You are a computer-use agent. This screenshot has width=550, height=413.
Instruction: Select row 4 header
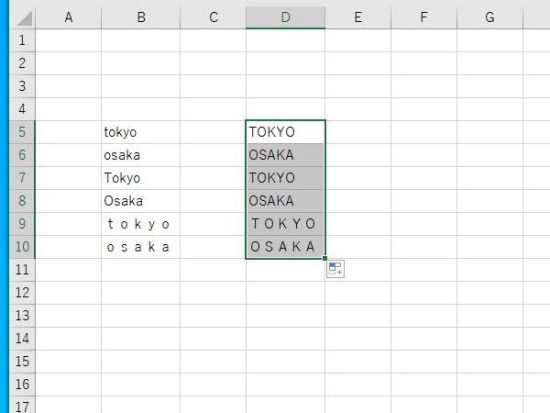(x=22, y=109)
